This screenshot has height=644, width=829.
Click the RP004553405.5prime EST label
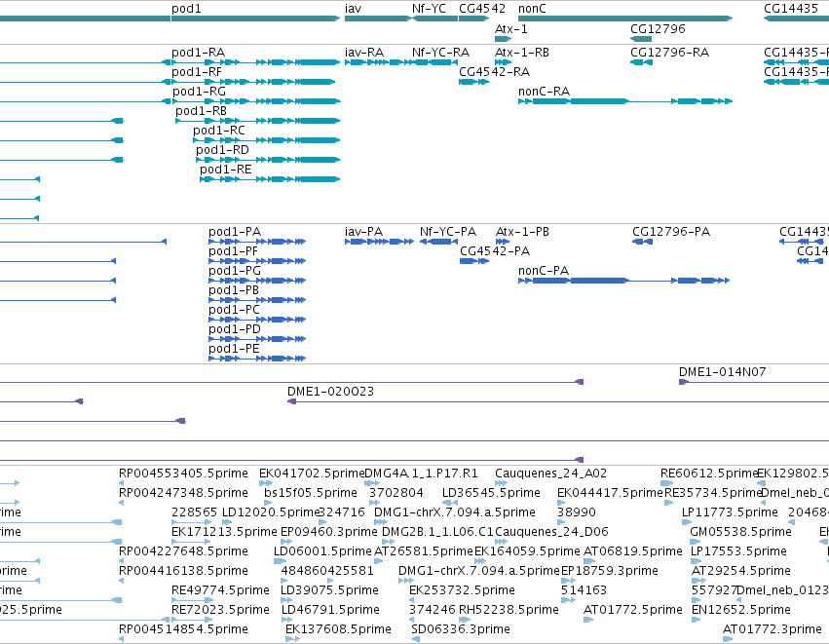(183, 474)
